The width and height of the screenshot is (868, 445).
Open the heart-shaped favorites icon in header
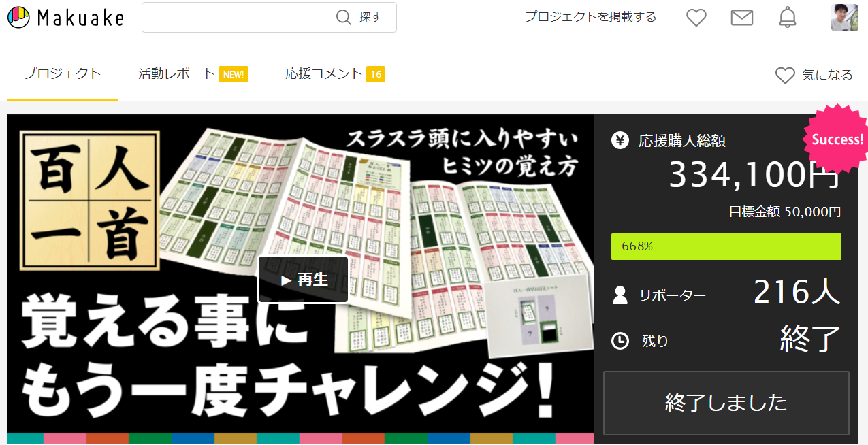[x=696, y=18]
